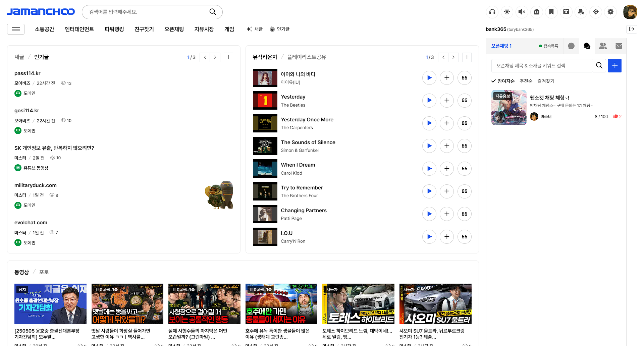Open single chat bubble tab in sidebar
This screenshot has width=644, height=346.
coord(571,46)
